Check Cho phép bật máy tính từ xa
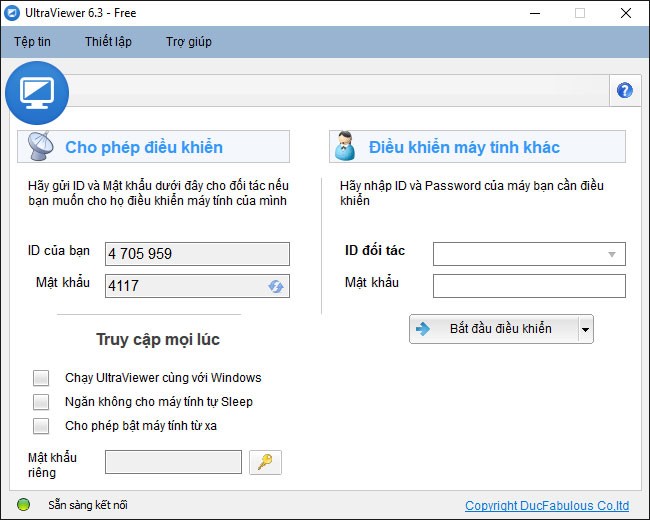Viewport: 650px width, 520px height. (x=41, y=426)
